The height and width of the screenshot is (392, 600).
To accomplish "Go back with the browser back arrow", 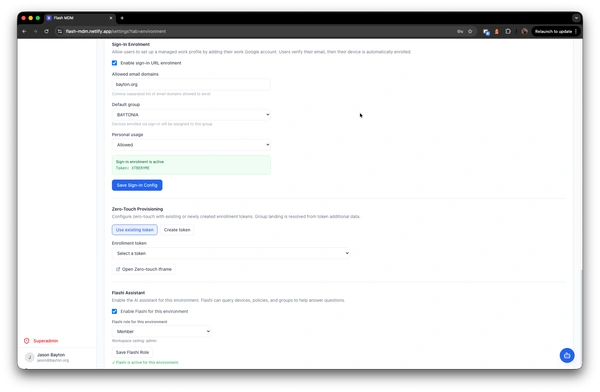I will click(24, 31).
